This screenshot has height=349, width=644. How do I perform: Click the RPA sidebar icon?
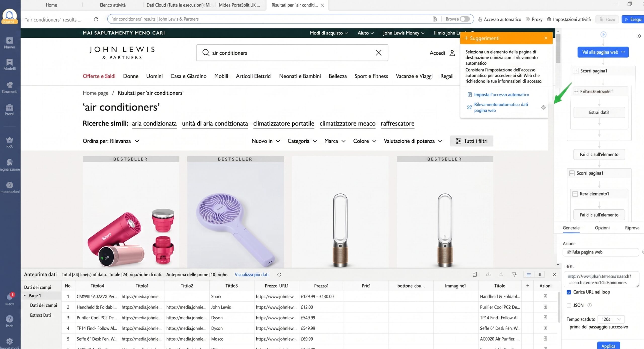(x=10, y=142)
